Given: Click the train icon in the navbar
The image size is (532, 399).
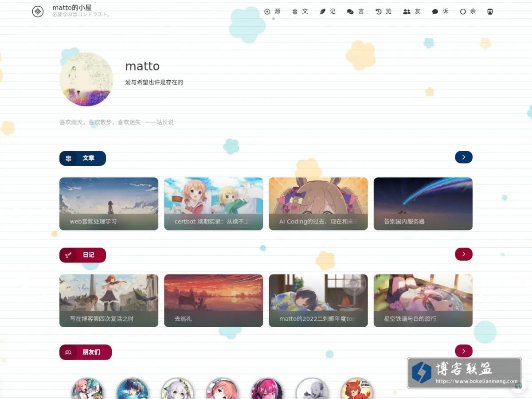Looking at the screenshot, I should pos(490,12).
